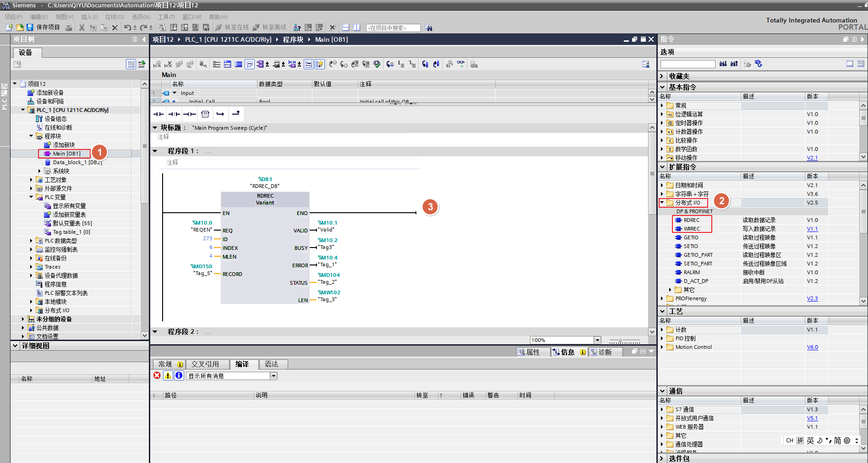The width and height of the screenshot is (868, 463).
Task: Click the search-in-project binoculars icon
Action: [428, 28]
